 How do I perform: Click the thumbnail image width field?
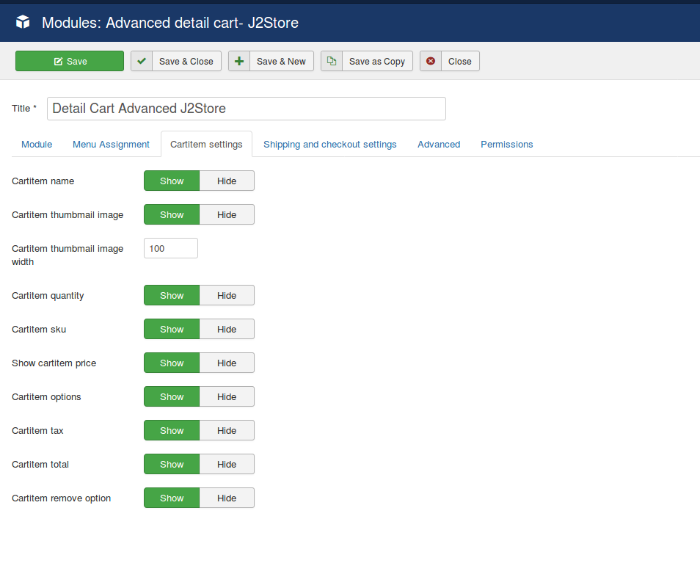(x=170, y=249)
